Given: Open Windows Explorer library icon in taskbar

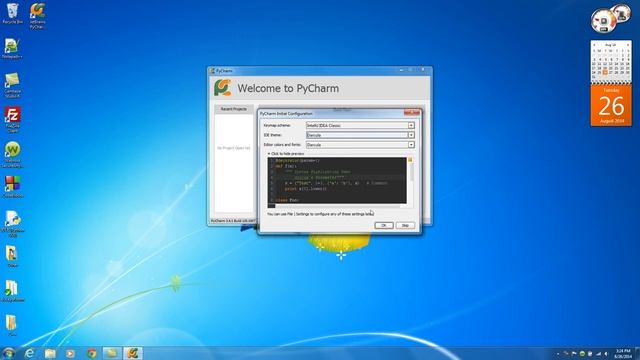Looking at the screenshot, I should [50, 353].
